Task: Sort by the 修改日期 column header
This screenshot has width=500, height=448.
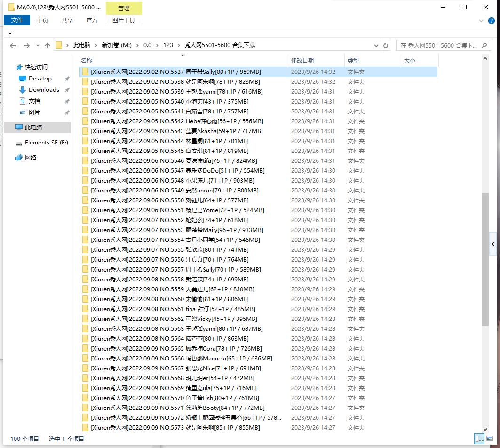Action: click(x=302, y=60)
